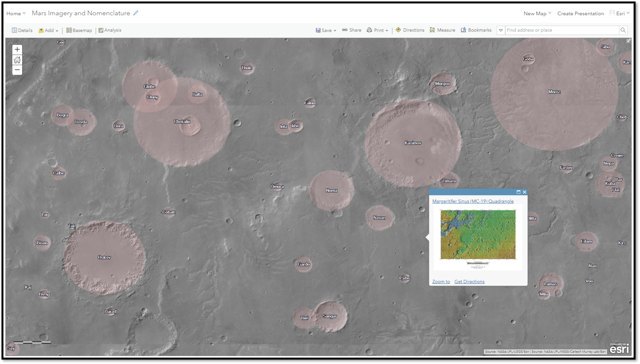640x364 pixels.
Task: Maximize the Margaritifer Sinus popup
Action: click(x=518, y=192)
